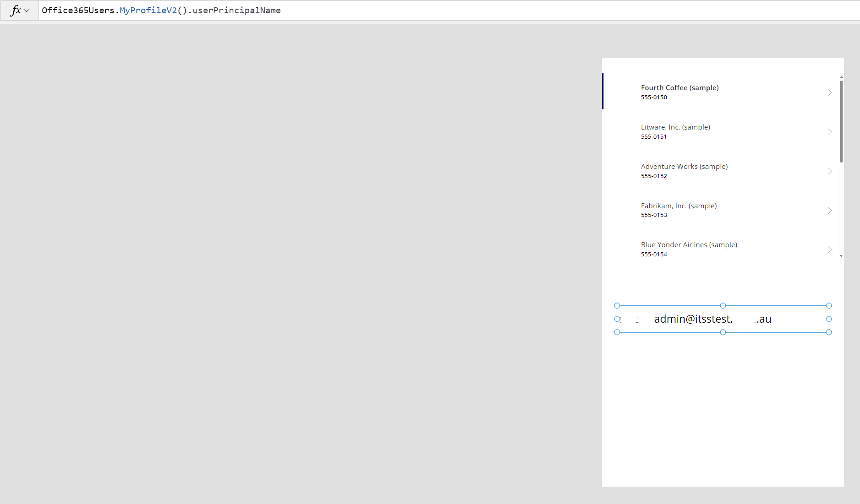Screen dimensions: 860x504
Task: Click the chevron next to Fourth Coffee (sample)
Action: point(830,92)
